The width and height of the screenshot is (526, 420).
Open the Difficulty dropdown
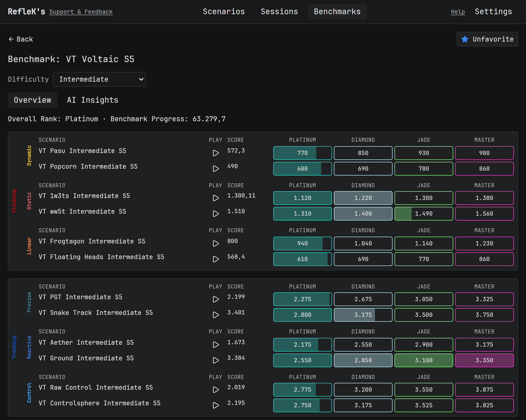[99, 79]
